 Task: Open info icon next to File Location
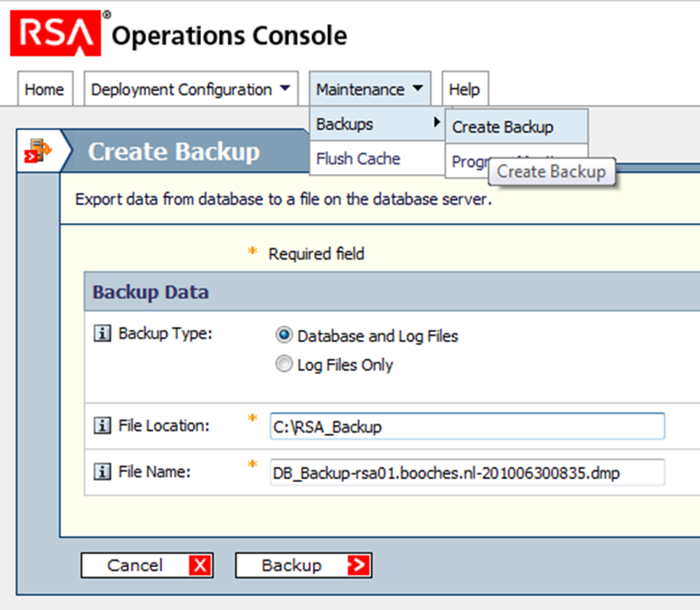[102, 425]
